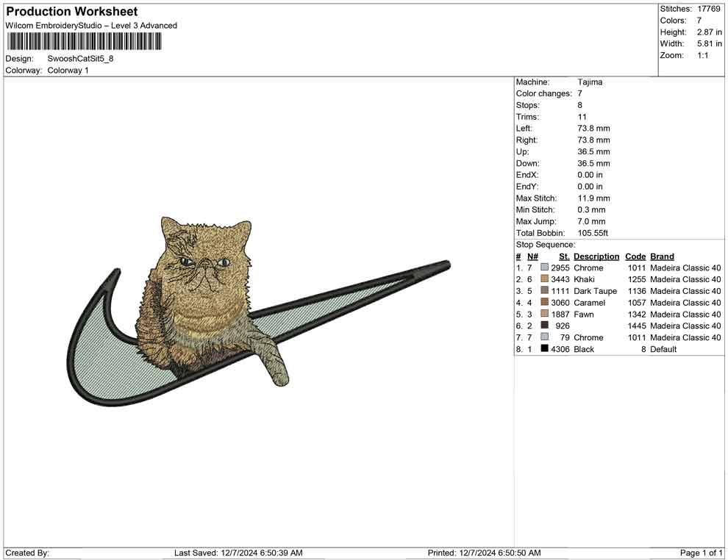Click the Page 1 of 1 footer
Image resolution: width=728 pixels, height=560 pixels.
[701, 553]
